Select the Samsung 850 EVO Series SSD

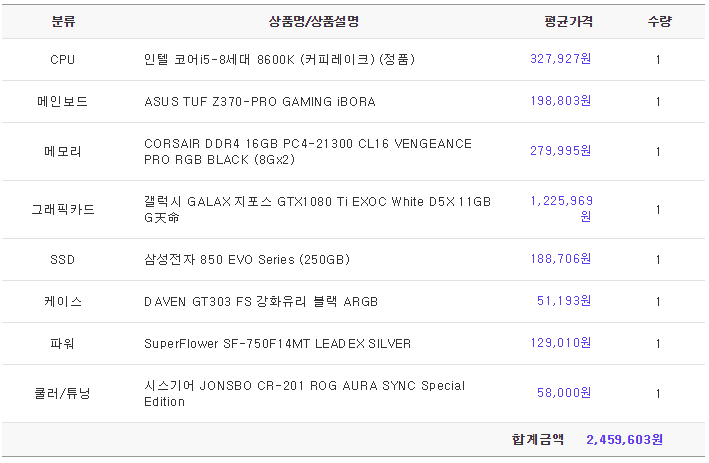coord(247,260)
